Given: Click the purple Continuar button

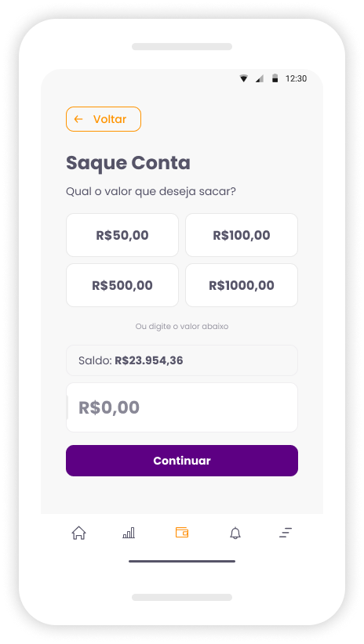Looking at the screenshot, I should 182,461.
